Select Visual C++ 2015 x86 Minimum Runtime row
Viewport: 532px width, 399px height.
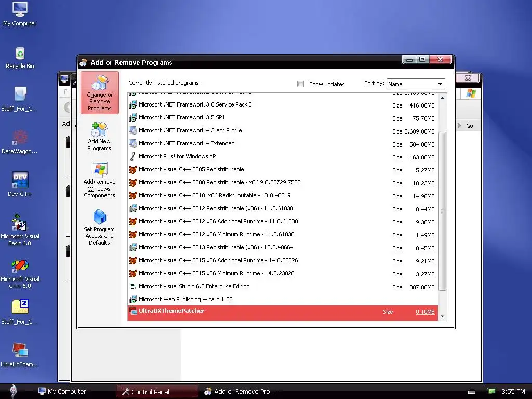(283, 273)
